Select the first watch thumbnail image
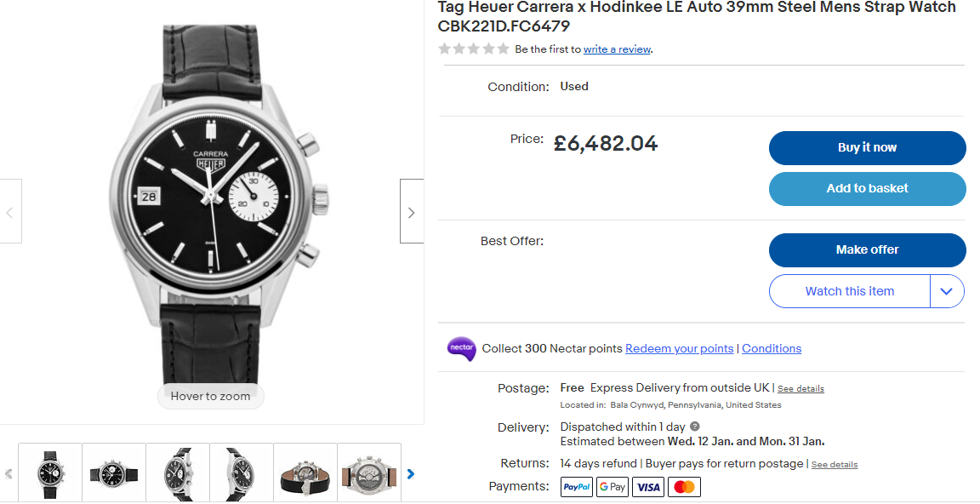Screen dimensions: 980x504 (50, 472)
